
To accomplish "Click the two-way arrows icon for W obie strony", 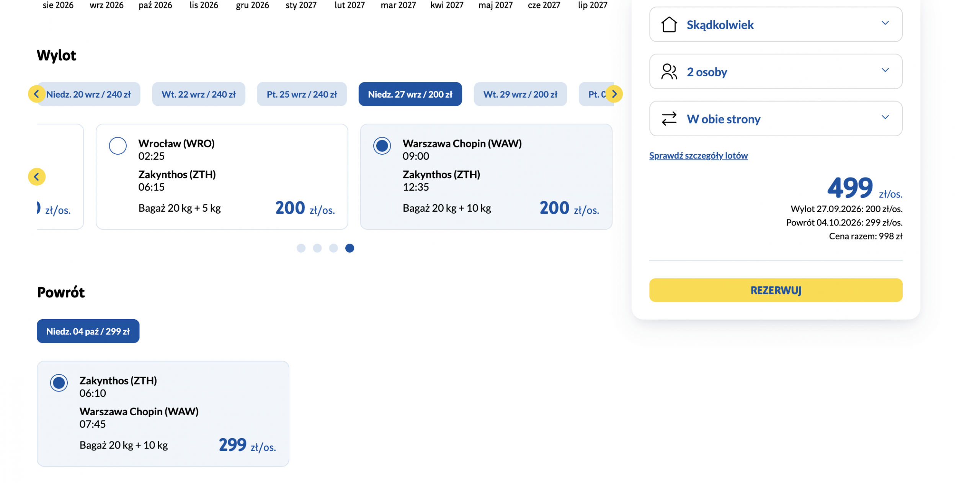I will [x=668, y=119].
